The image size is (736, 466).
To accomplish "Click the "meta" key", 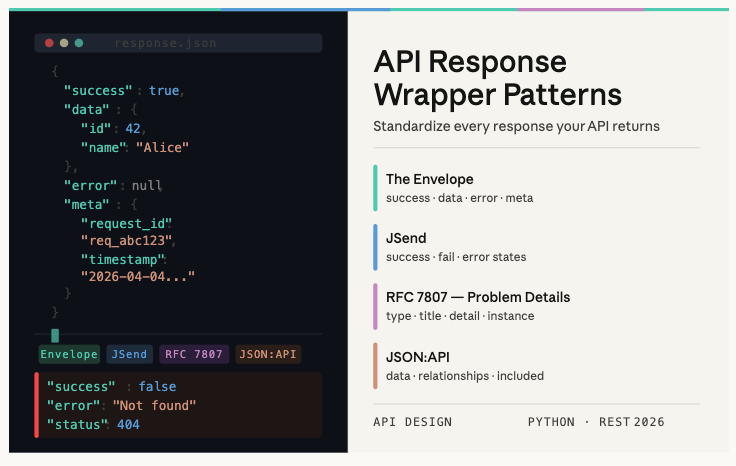I will click(x=86, y=205).
